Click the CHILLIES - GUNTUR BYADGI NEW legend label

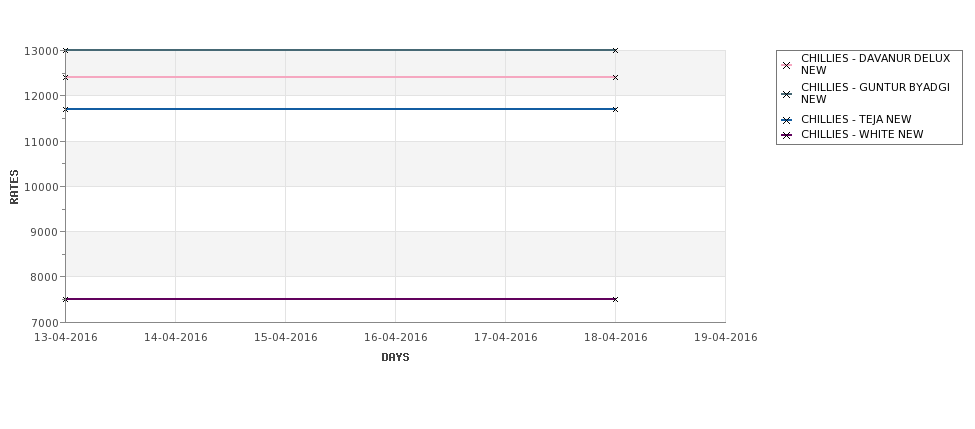pyautogui.click(x=875, y=93)
